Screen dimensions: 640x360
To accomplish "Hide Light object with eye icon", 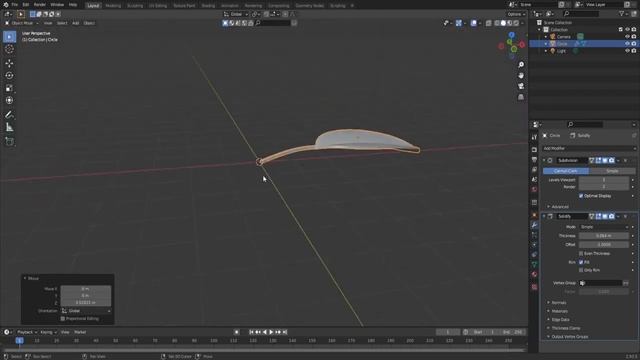I will (627, 51).
